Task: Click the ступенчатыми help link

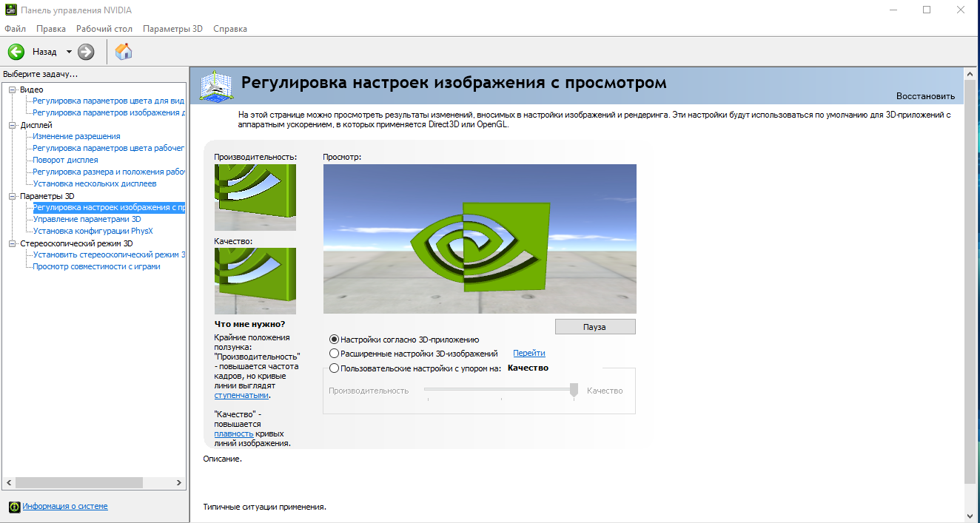Action: 241,396
